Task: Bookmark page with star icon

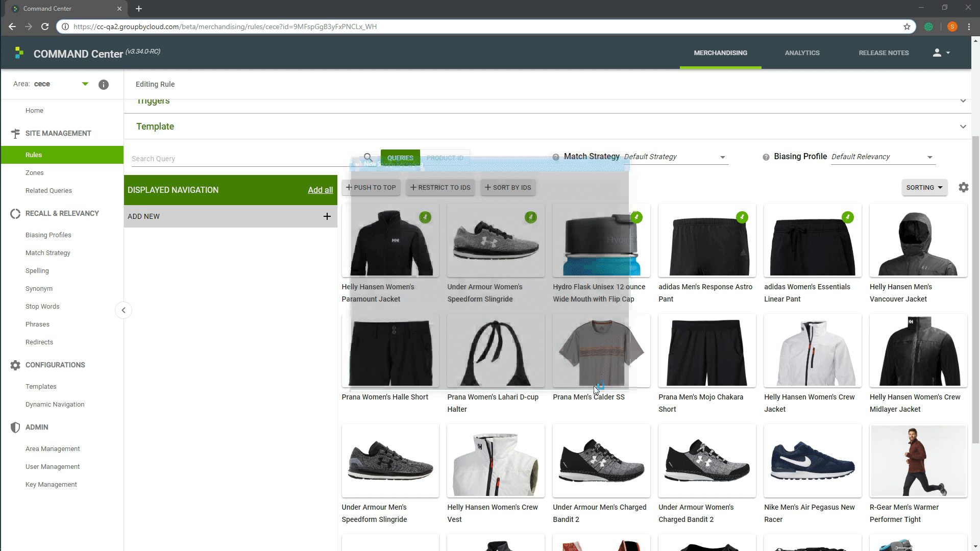Action: (x=907, y=27)
